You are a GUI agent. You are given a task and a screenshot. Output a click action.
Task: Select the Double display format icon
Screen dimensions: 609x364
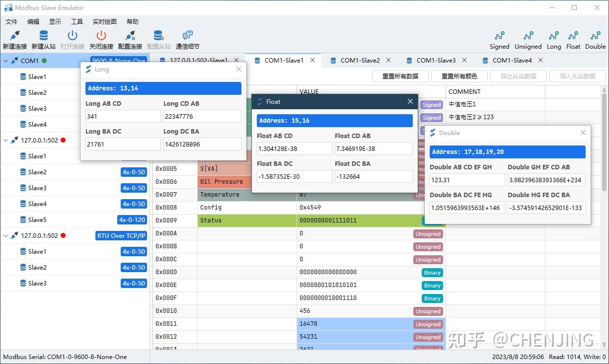pos(595,39)
